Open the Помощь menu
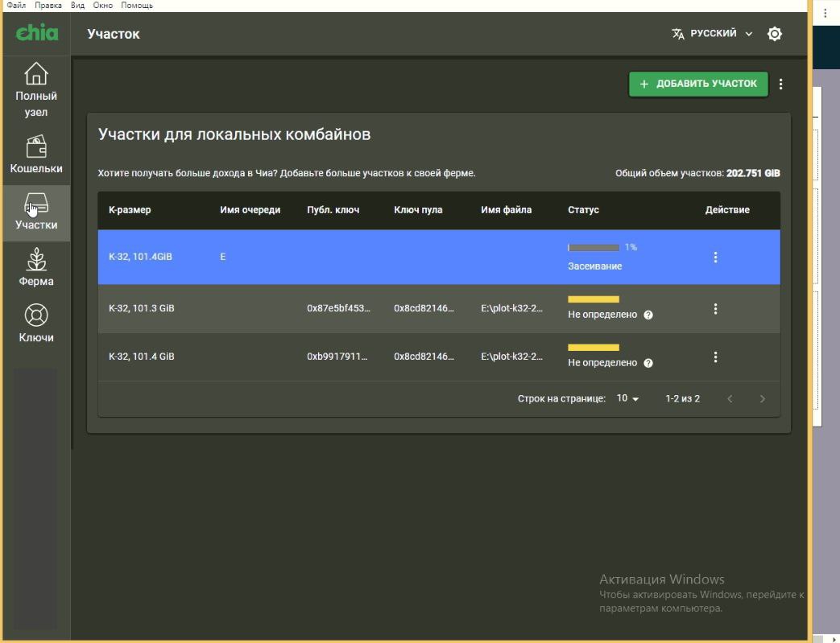 (137, 6)
